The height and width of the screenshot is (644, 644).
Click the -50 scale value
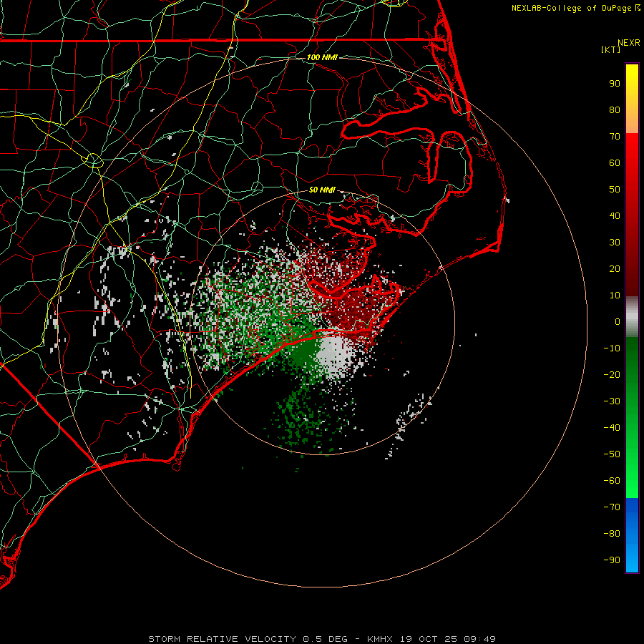612,454
